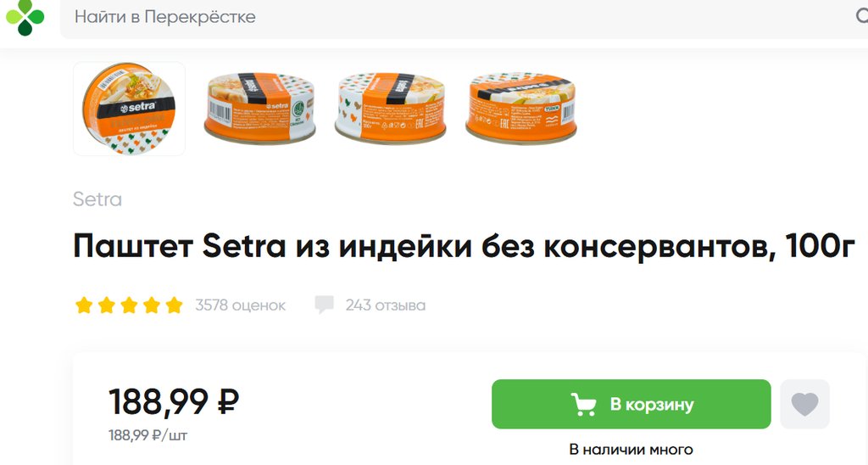Viewport: 868px width, 465px height.
Task: Click the first yellow rating star
Action: click(x=84, y=305)
